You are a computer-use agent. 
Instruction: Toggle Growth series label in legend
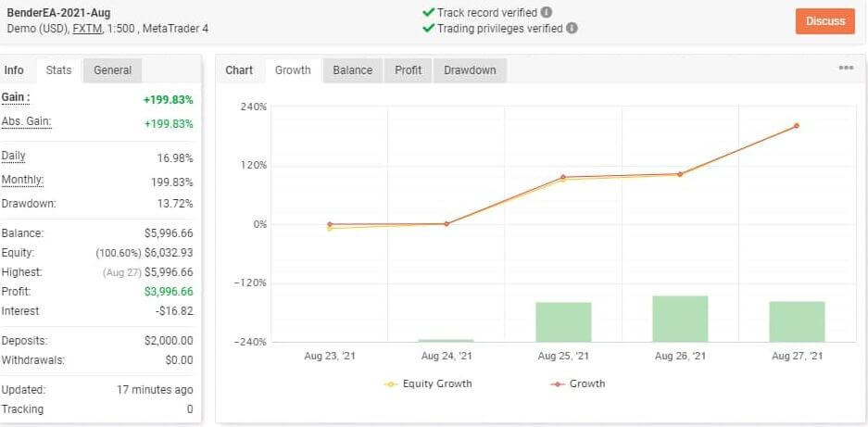tap(587, 383)
